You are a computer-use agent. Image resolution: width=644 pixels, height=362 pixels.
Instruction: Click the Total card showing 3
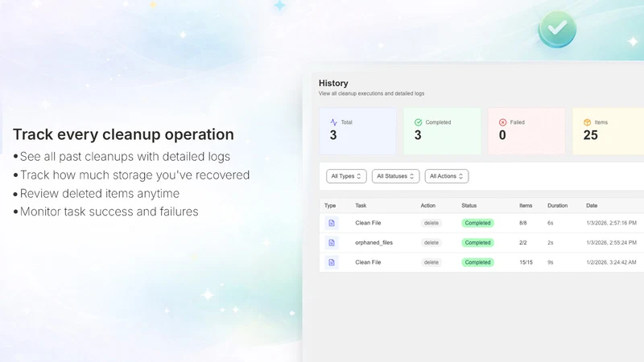pos(357,131)
